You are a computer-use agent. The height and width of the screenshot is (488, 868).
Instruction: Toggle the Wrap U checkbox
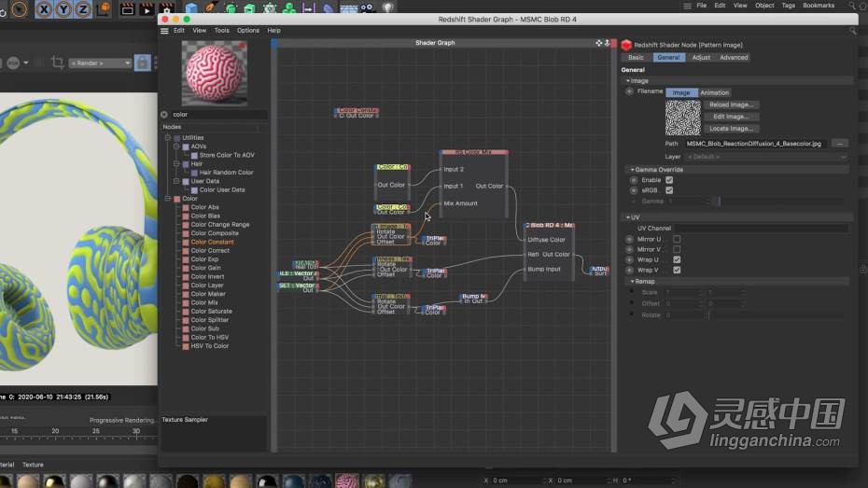click(x=677, y=259)
